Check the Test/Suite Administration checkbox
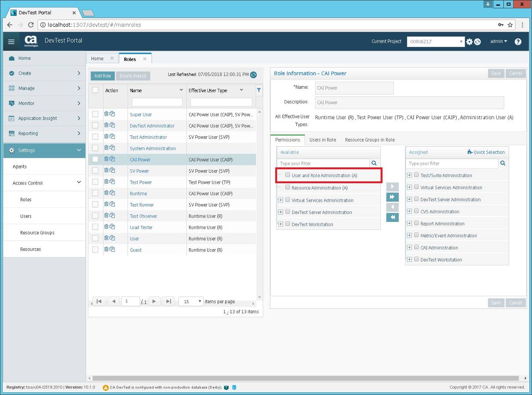Image resolution: width=532 pixels, height=395 pixels. point(416,175)
